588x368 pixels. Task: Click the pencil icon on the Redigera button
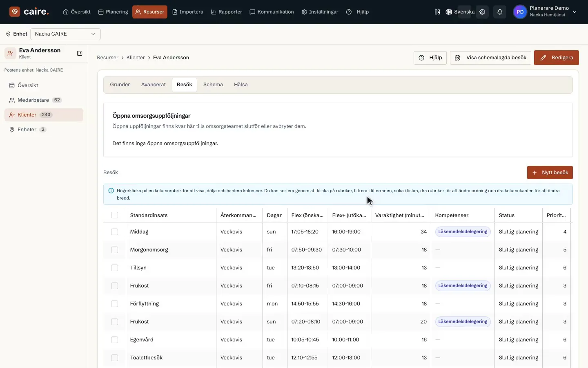tap(543, 58)
